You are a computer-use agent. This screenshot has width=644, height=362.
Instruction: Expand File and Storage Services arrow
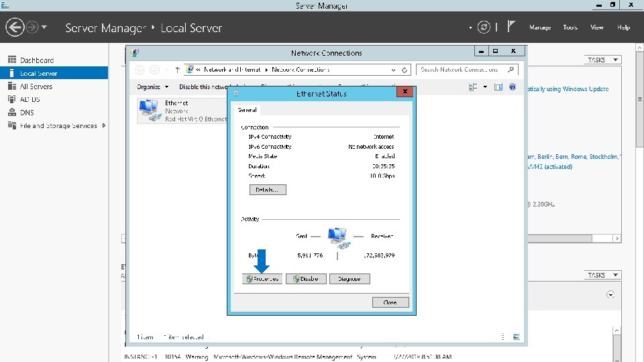click(x=104, y=125)
